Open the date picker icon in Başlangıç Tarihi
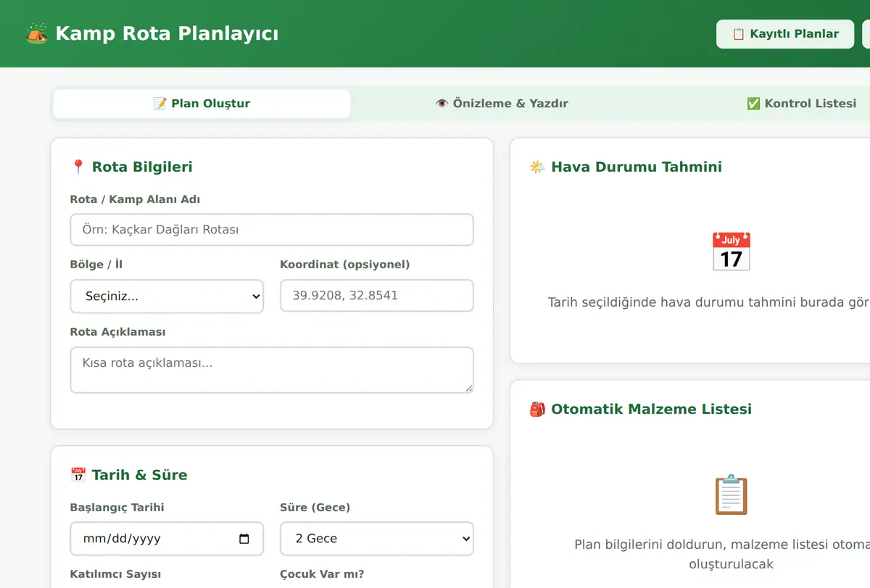 [x=244, y=539]
